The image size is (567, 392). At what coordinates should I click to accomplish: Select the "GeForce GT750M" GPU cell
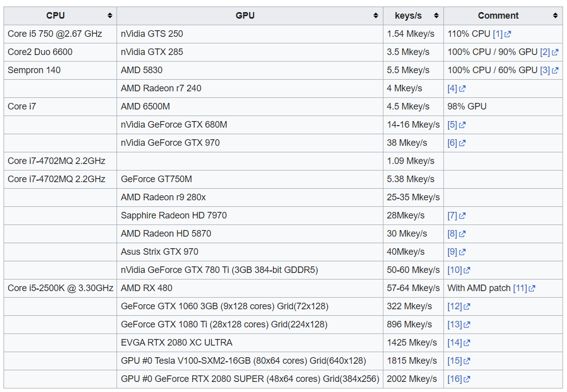click(x=250, y=180)
